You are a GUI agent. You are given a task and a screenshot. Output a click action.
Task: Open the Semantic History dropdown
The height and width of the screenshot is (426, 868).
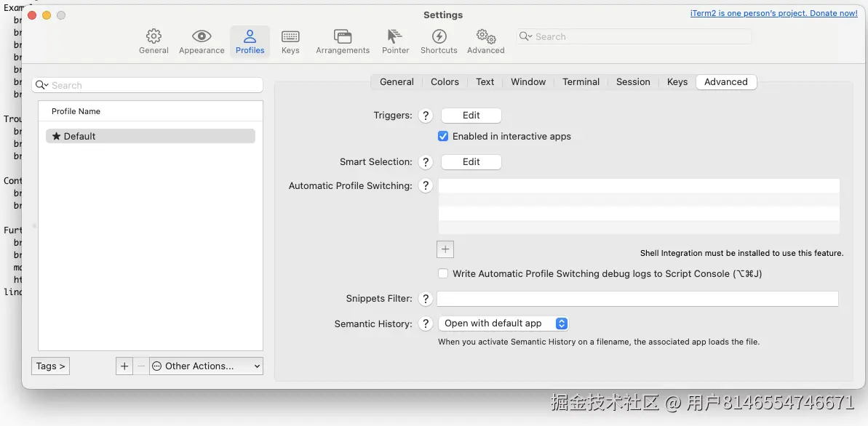503,323
